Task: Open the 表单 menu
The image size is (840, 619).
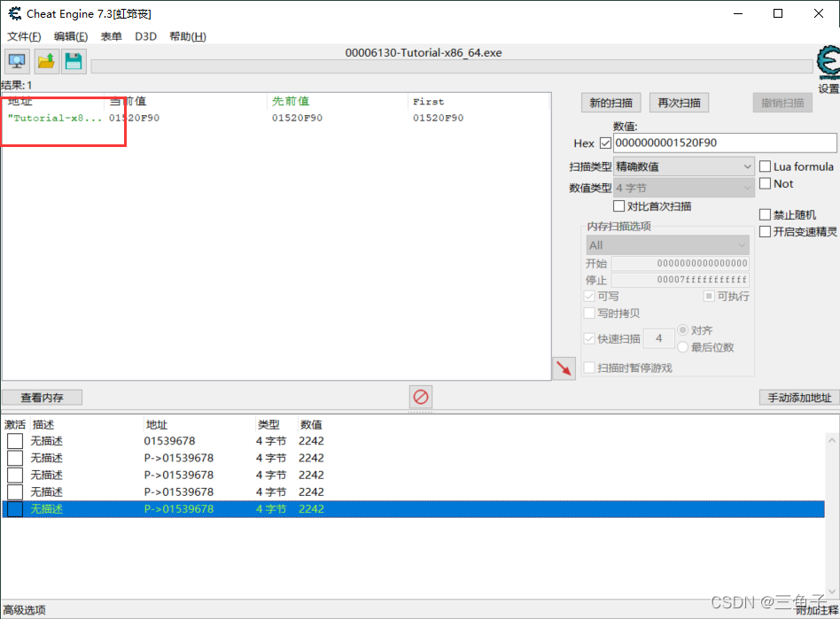Action: [112, 36]
